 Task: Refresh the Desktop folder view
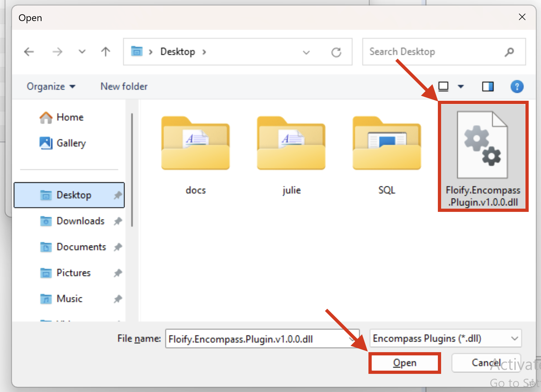(336, 52)
